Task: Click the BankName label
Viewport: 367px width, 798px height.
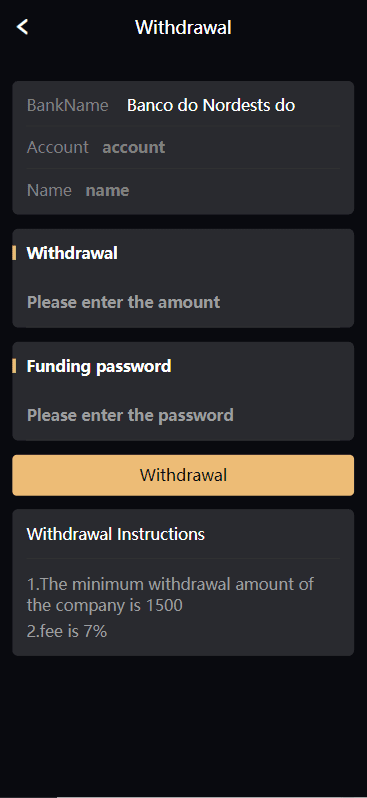Action: coord(68,105)
